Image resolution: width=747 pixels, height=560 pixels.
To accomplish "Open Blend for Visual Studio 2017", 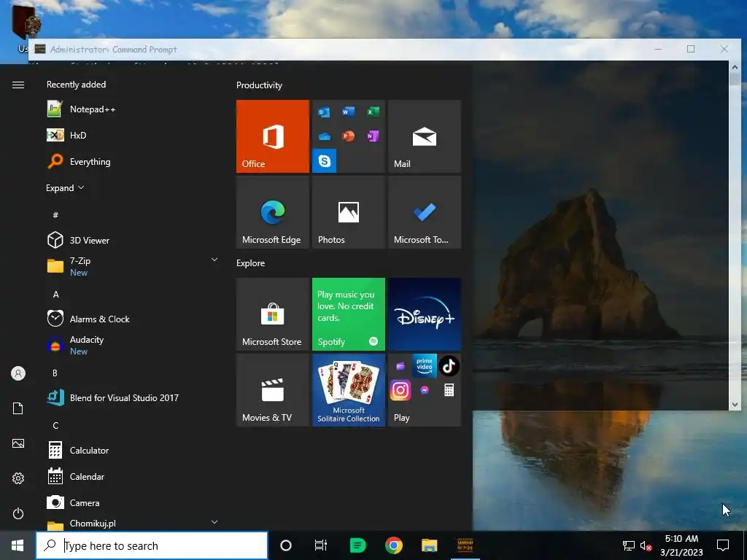I will pos(133,397).
